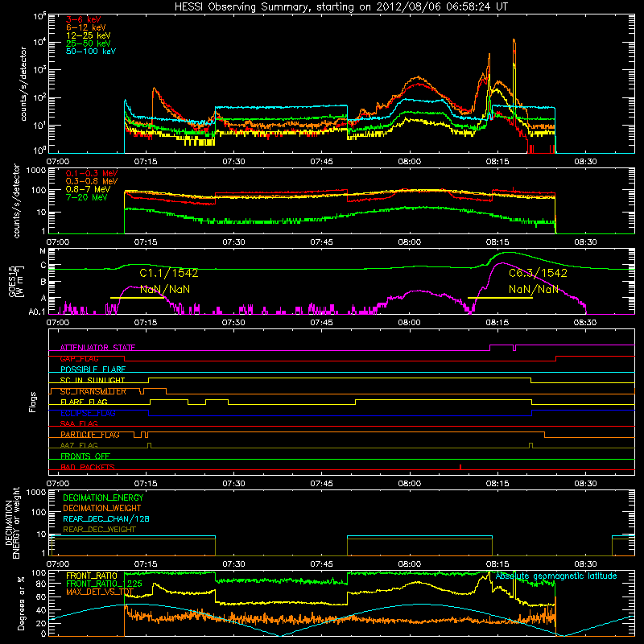The height and width of the screenshot is (644, 644).
Task: Click the GAP_FLAG label
Action: coord(79,358)
